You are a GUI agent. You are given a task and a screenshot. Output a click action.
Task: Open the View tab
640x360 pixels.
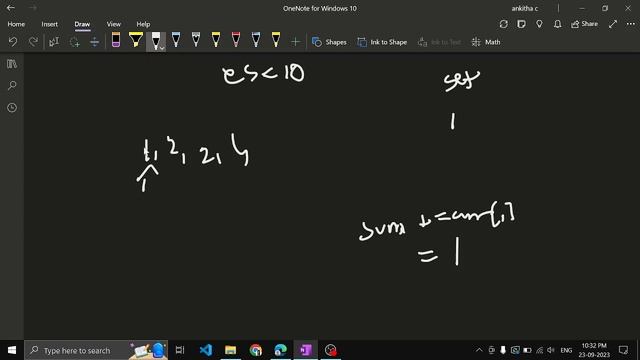[x=114, y=24]
